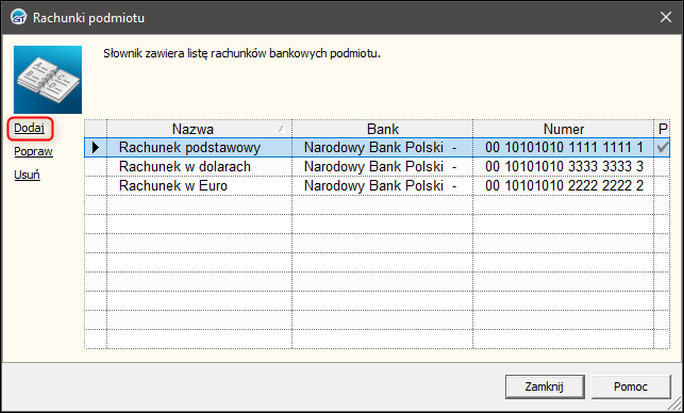
Task: Sort by the Bank column header
Action: coord(382,129)
